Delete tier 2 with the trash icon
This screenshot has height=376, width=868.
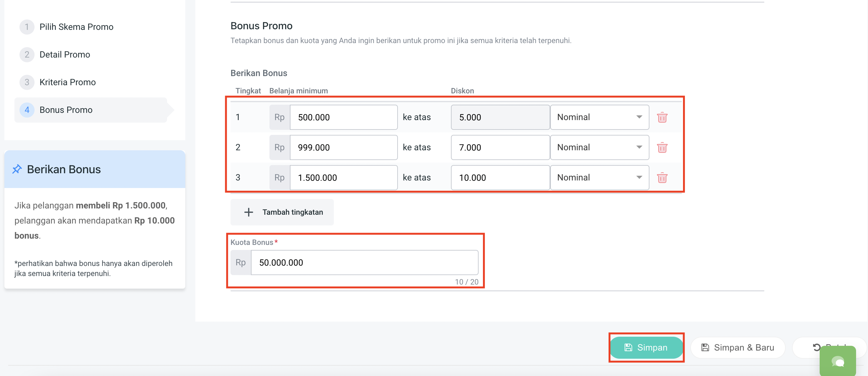coord(662,147)
